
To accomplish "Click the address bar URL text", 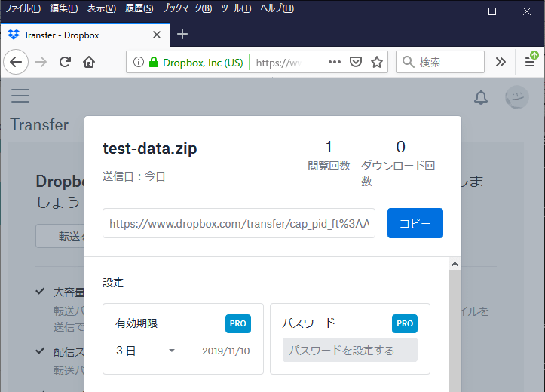I will (x=278, y=63).
